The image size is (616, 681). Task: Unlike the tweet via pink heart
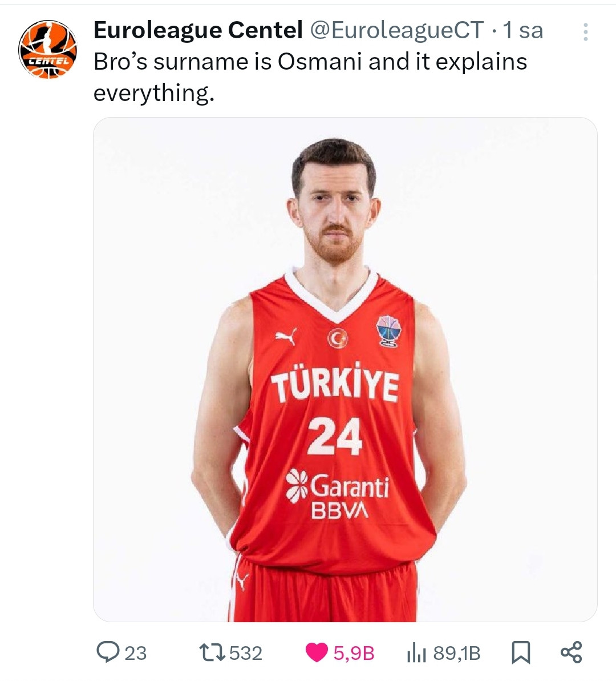click(317, 652)
